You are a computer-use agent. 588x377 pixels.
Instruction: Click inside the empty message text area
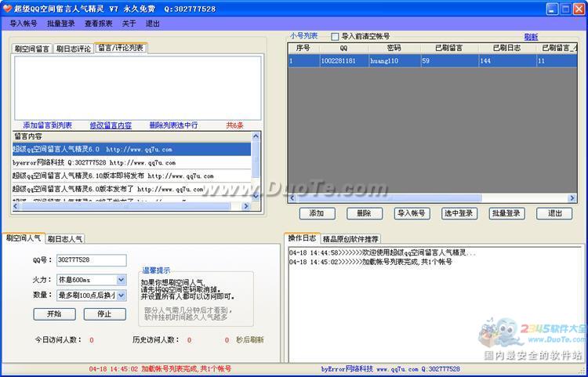click(138, 88)
